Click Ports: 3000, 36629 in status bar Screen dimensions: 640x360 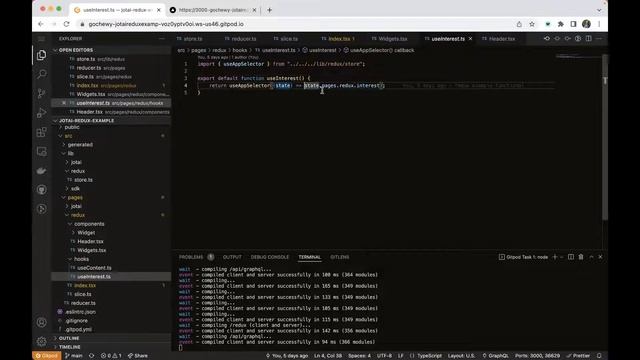click(x=538, y=356)
